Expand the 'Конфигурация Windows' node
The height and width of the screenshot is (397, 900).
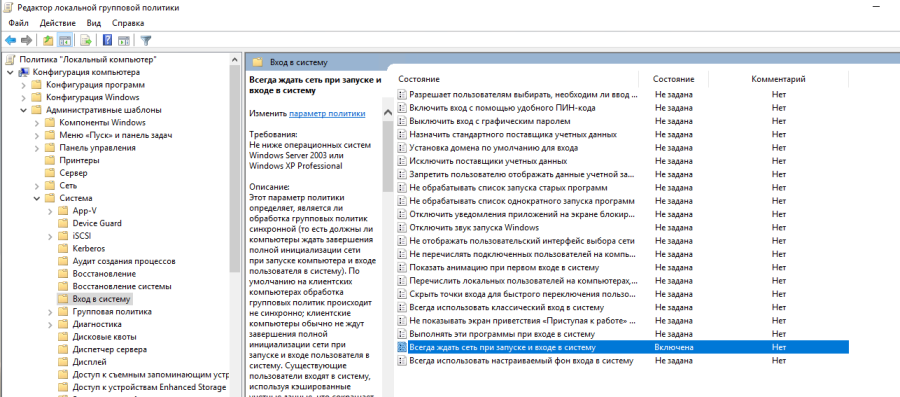(x=23, y=98)
